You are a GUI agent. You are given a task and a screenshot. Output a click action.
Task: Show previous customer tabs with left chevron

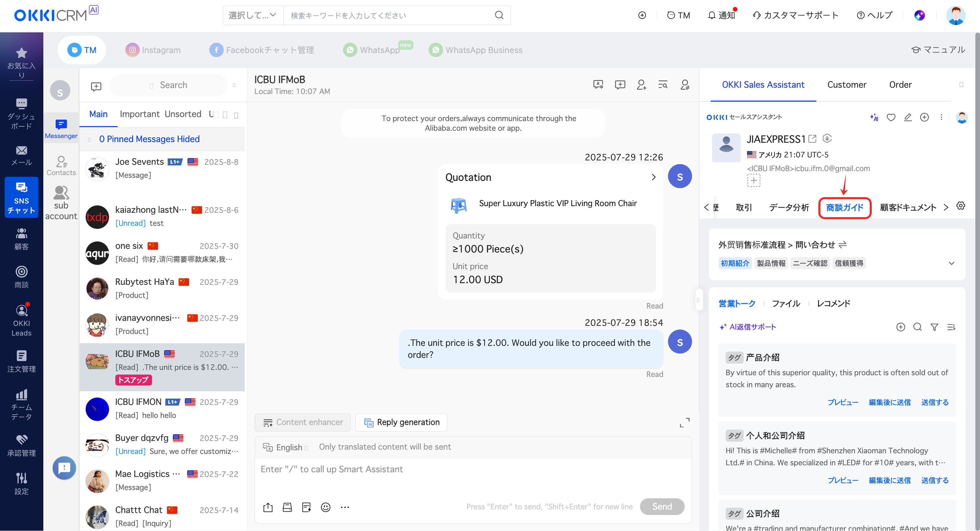[706, 207]
